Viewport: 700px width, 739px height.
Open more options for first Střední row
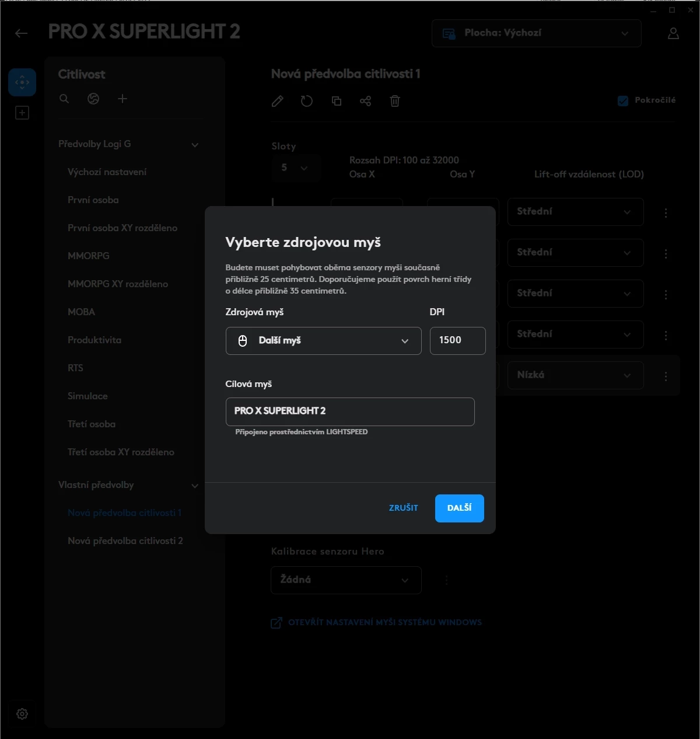[x=666, y=213]
